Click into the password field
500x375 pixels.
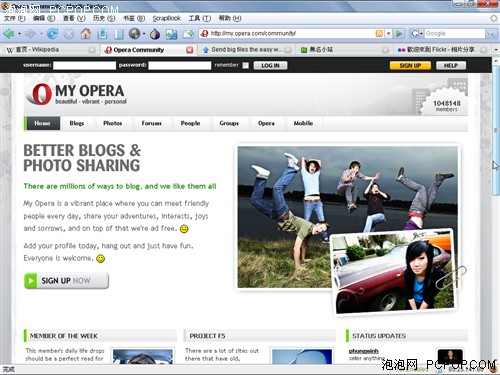coord(180,65)
